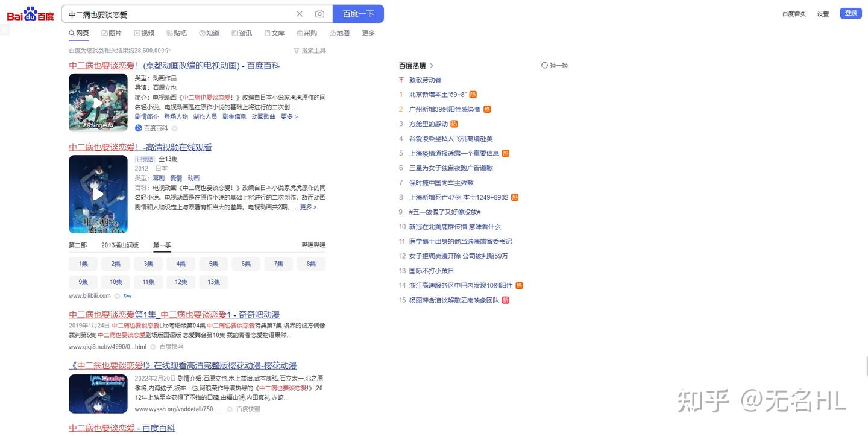868x436 pixels.
Task: Open hot search 方舱里的感动
Action: 429,124
